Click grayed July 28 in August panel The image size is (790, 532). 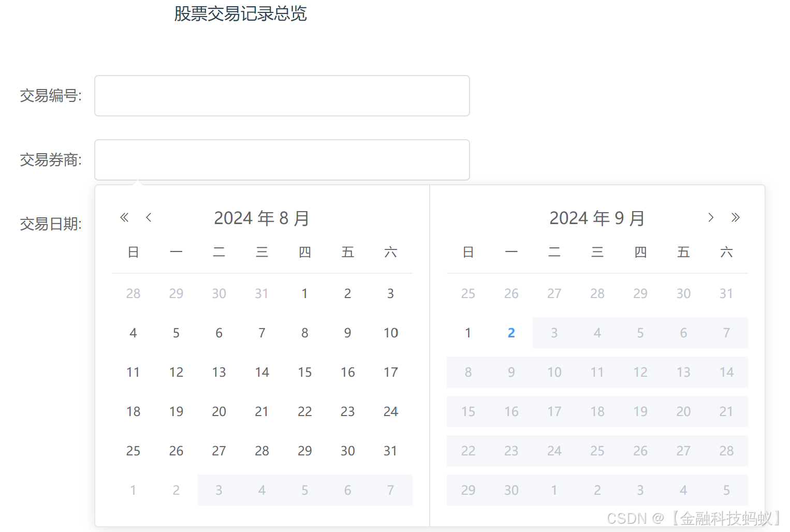click(133, 293)
